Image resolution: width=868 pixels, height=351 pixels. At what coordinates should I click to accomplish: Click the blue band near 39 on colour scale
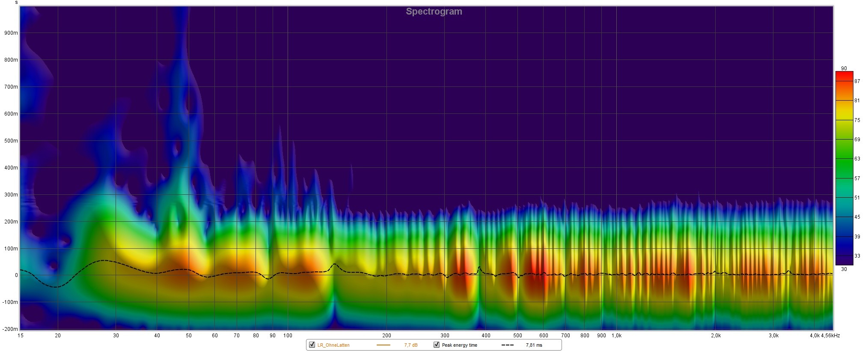pyautogui.click(x=844, y=236)
